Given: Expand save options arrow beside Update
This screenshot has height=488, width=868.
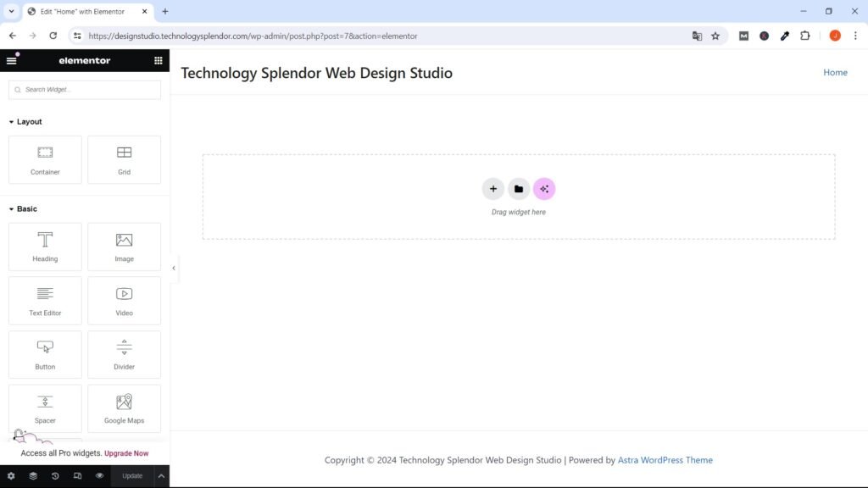Looking at the screenshot, I should pos(161,476).
